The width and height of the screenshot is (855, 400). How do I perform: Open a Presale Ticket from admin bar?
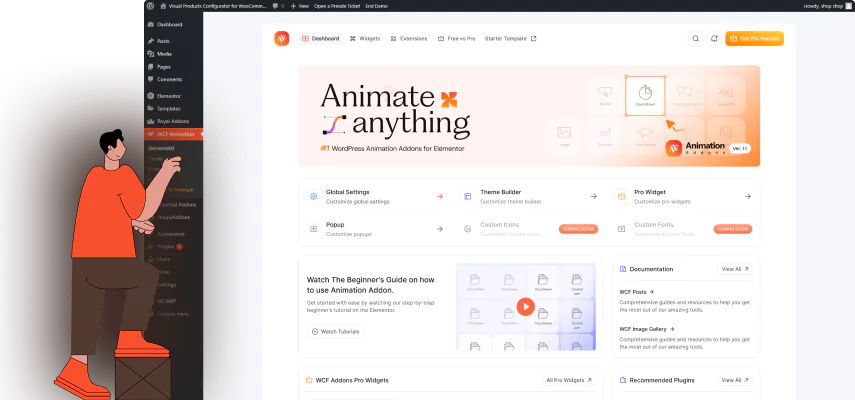click(x=336, y=6)
